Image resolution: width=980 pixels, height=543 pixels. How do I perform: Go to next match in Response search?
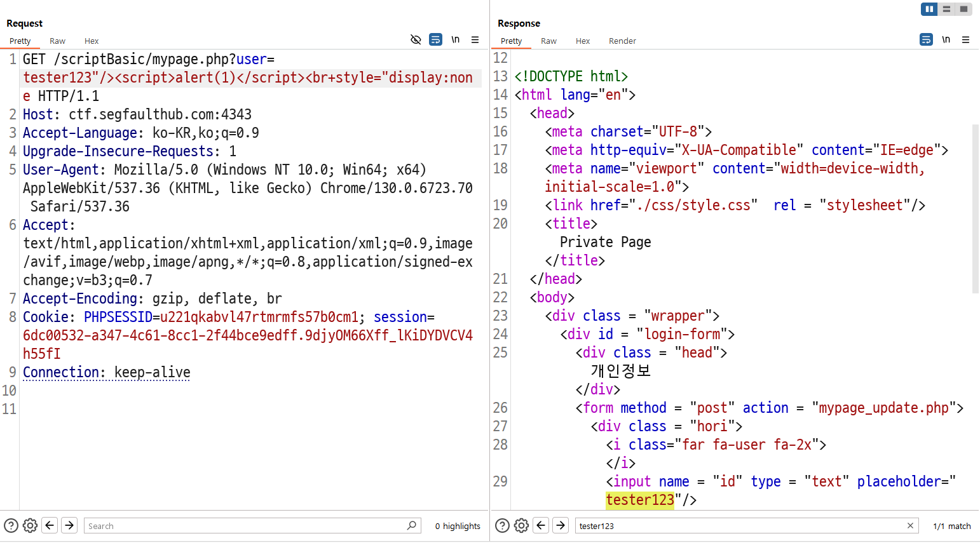pyautogui.click(x=561, y=525)
